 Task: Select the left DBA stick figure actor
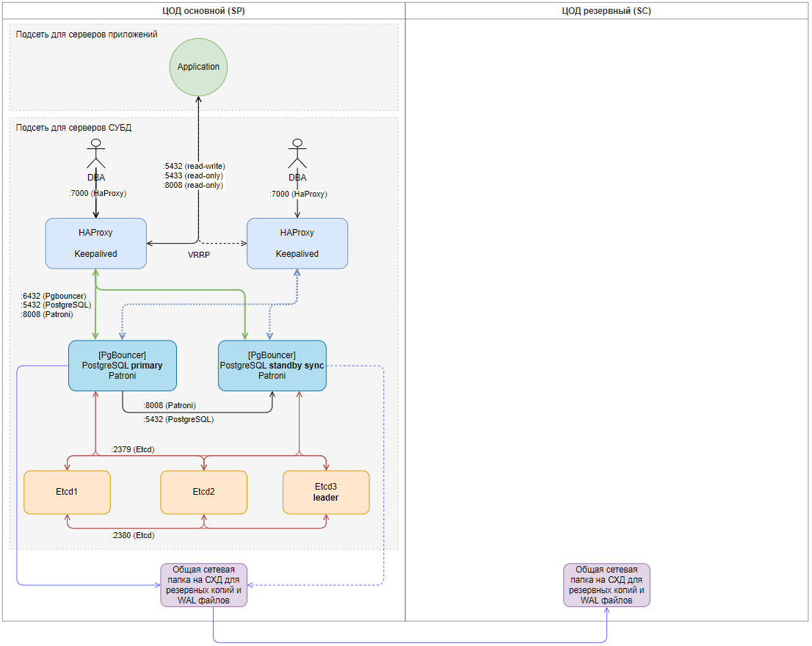click(x=95, y=153)
